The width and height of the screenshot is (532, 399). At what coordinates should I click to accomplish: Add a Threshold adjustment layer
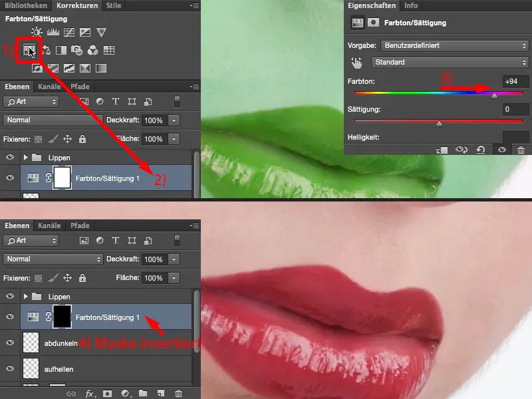tap(69, 68)
